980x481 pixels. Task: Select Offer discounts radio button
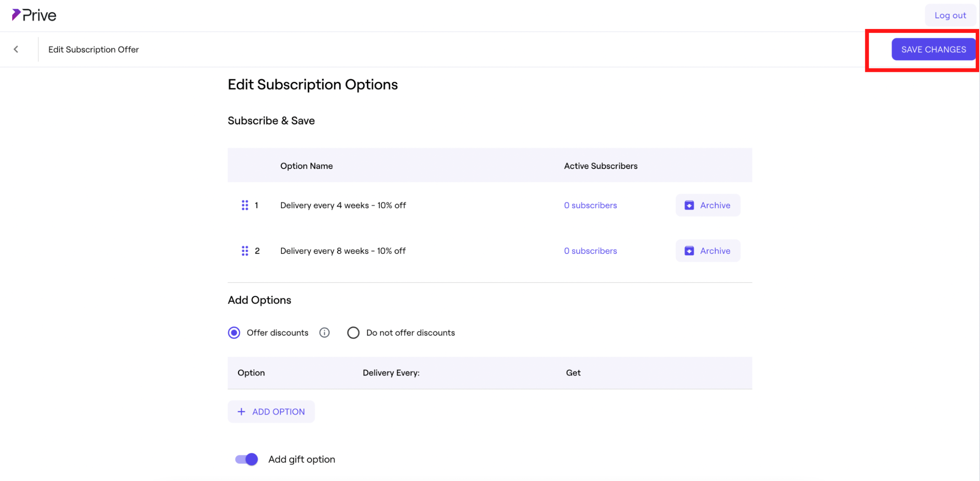[234, 333]
